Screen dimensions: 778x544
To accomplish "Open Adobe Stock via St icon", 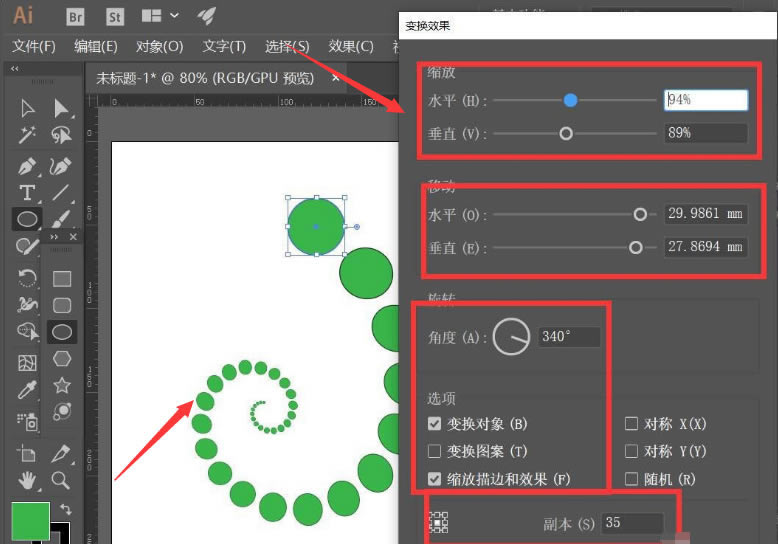I will pos(115,17).
